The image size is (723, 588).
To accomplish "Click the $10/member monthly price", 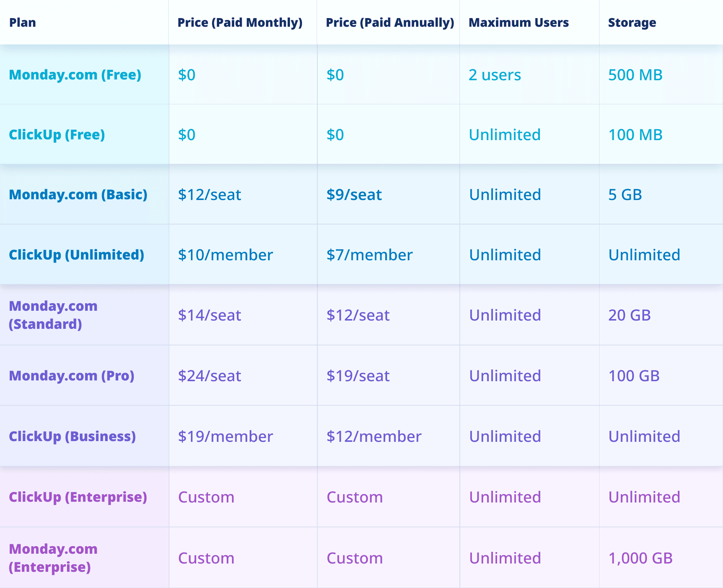I will coord(225,255).
